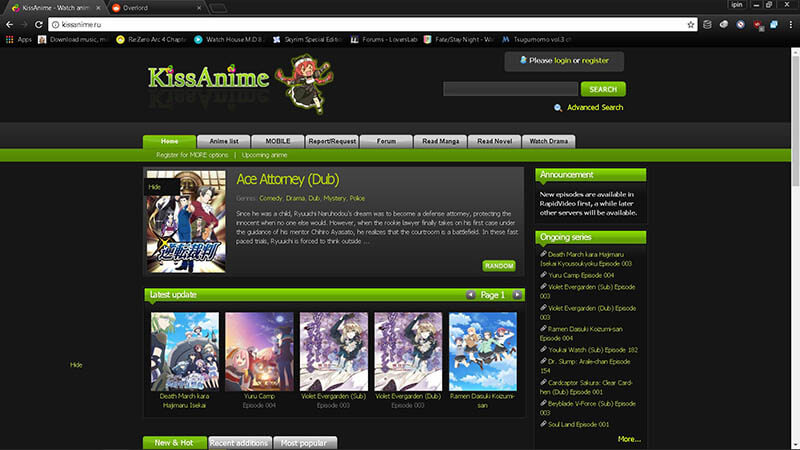Bookmark this page with star icon

[690, 24]
